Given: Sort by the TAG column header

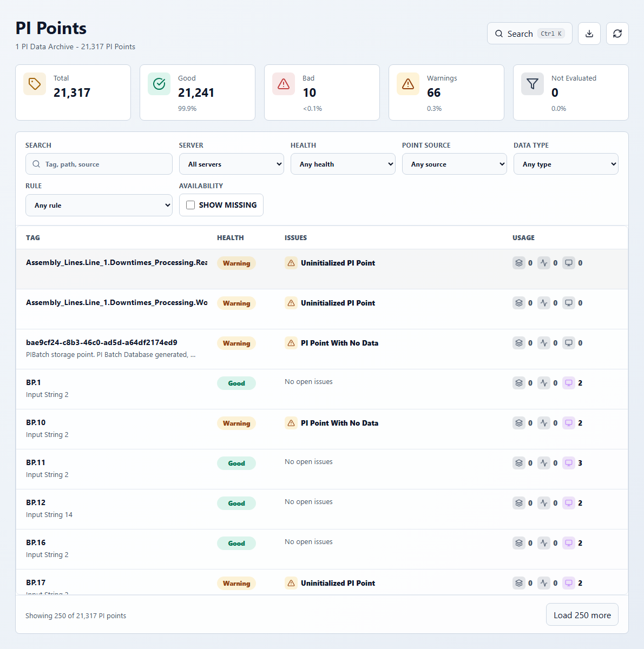Looking at the screenshot, I should tap(33, 237).
